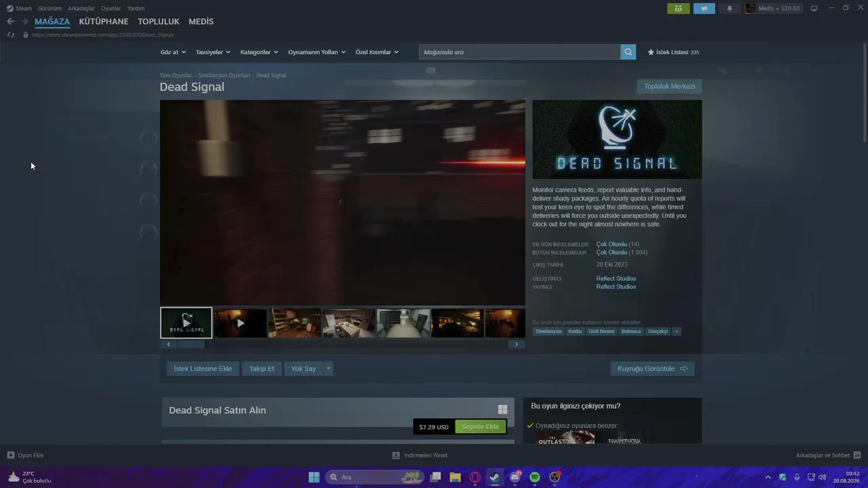
Task: Click the microphone tray icon
Action: point(797,477)
